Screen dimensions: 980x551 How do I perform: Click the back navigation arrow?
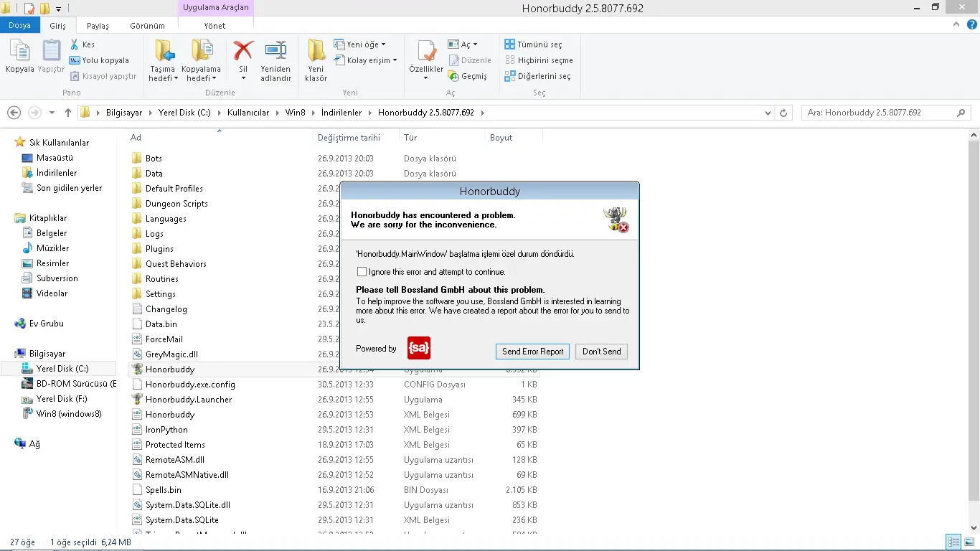click(14, 113)
